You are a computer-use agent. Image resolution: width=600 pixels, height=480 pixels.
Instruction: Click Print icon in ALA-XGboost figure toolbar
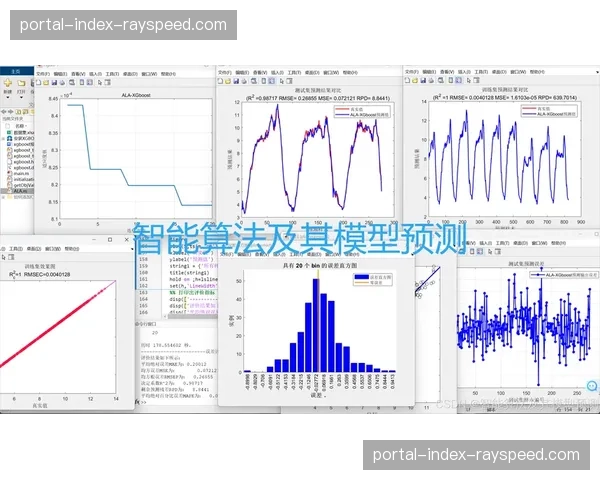tap(60, 84)
